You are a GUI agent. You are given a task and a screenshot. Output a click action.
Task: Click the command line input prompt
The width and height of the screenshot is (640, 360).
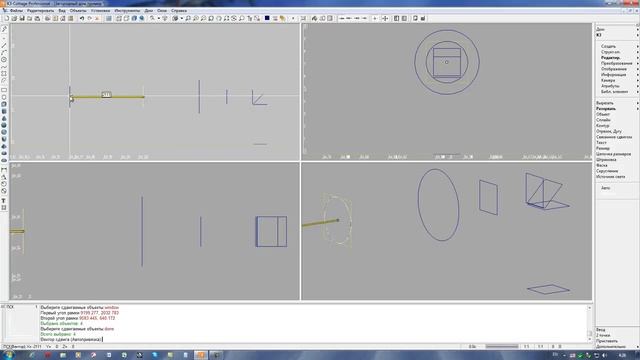pos(71,340)
